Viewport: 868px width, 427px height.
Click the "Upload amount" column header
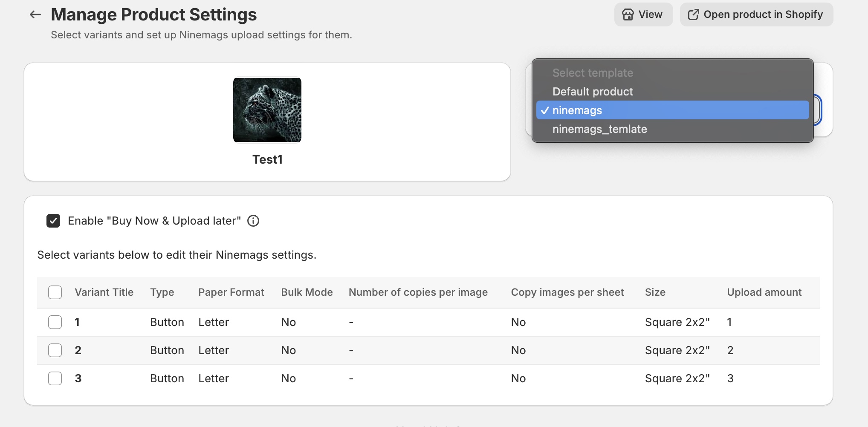click(x=764, y=292)
